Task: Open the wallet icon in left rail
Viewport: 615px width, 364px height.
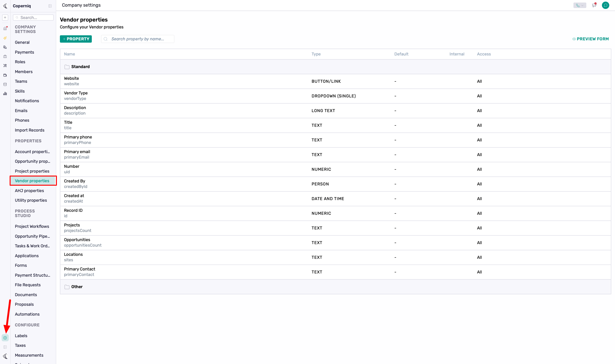Action: (5, 75)
